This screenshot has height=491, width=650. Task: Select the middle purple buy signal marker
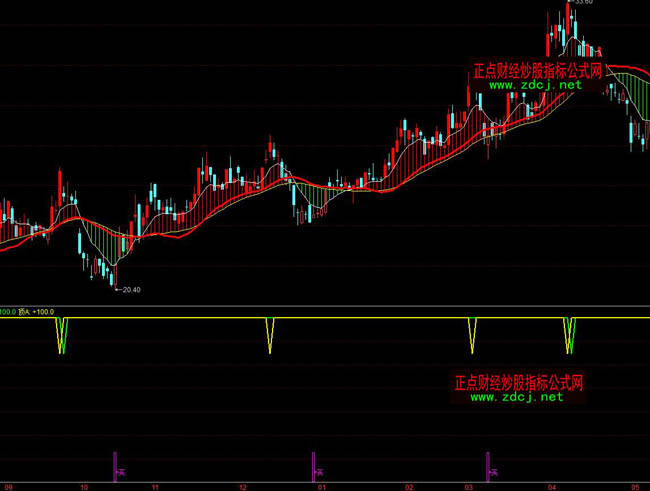[x=314, y=463]
